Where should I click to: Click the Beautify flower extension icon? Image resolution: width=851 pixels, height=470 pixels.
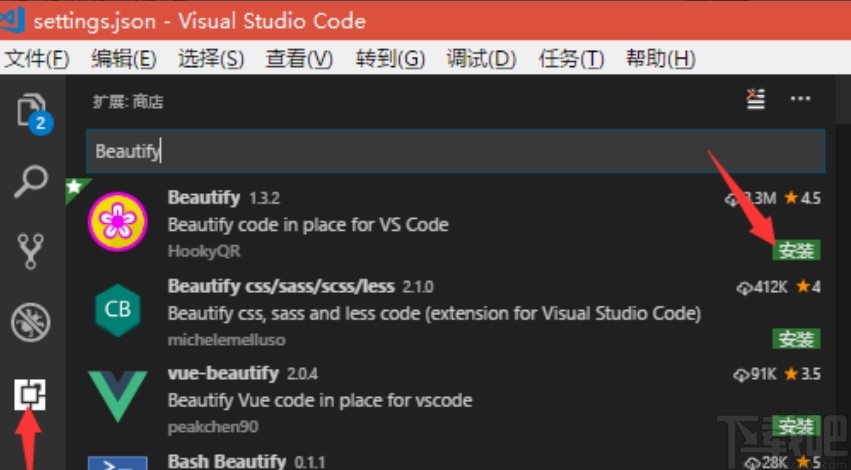[118, 221]
